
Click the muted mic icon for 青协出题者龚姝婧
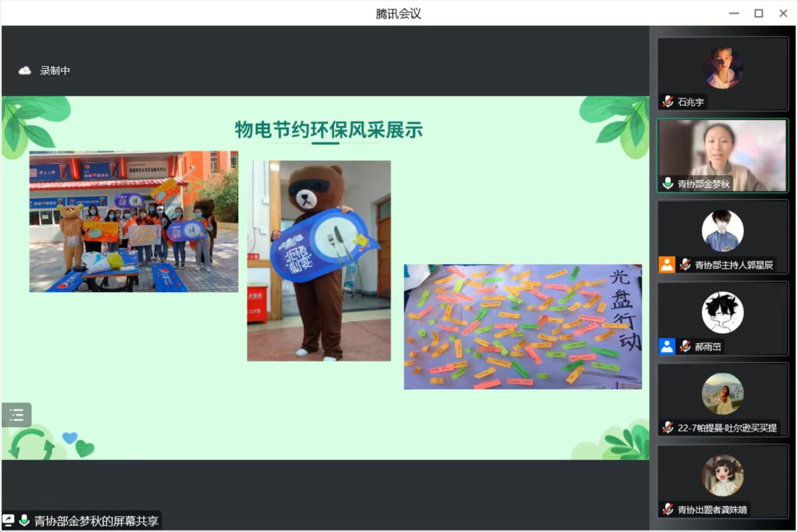[x=668, y=509]
